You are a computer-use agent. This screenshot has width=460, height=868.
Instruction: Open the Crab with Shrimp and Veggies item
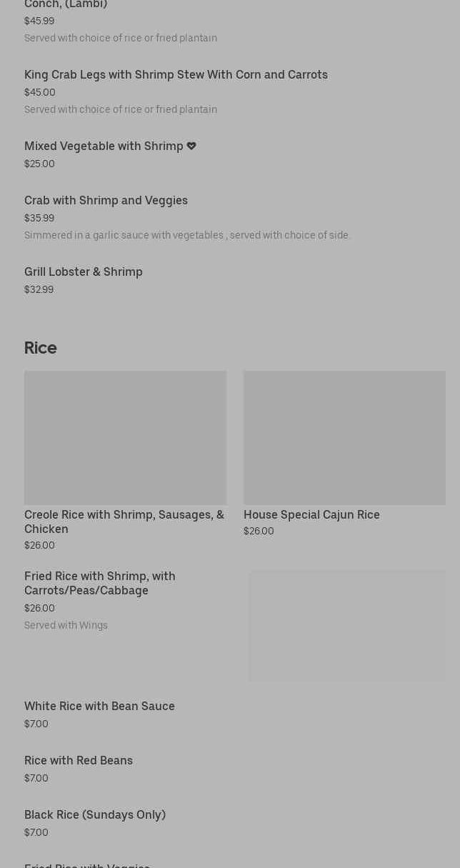pyautogui.click(x=106, y=201)
